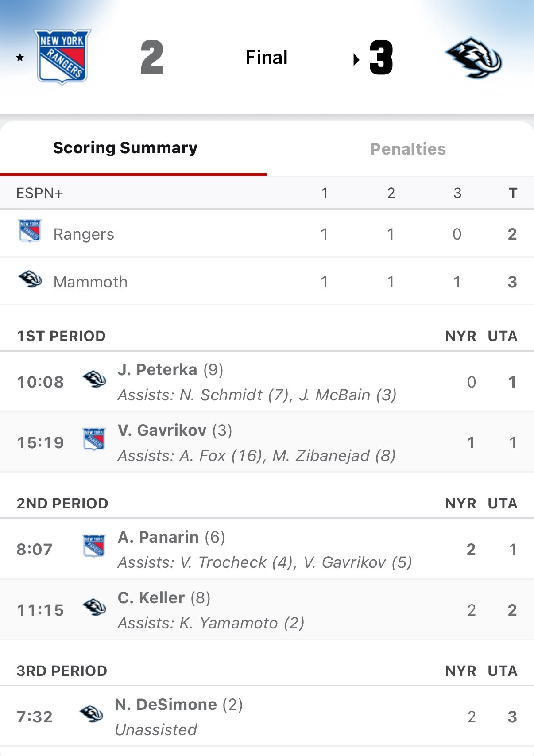Screen dimensions: 534x756
Task: Open N. DeSimone player link
Action: [166, 705]
